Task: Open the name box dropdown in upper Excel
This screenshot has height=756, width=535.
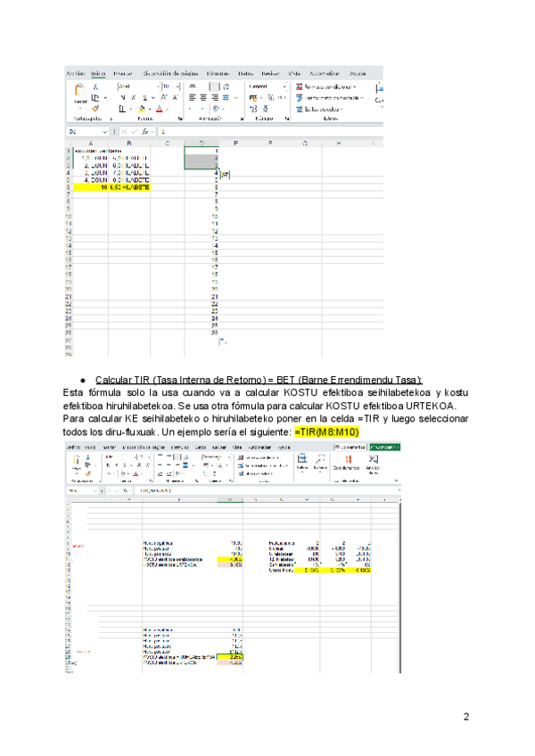Action: click(x=104, y=132)
